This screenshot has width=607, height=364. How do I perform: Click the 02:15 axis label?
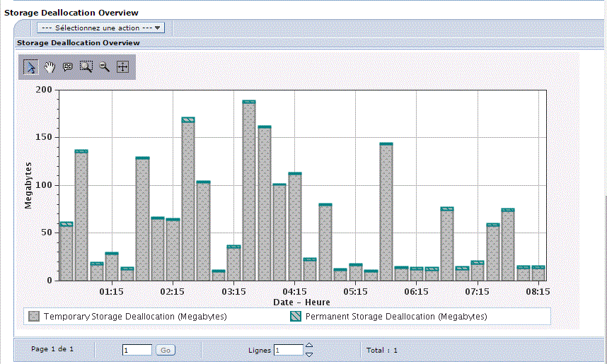(173, 292)
